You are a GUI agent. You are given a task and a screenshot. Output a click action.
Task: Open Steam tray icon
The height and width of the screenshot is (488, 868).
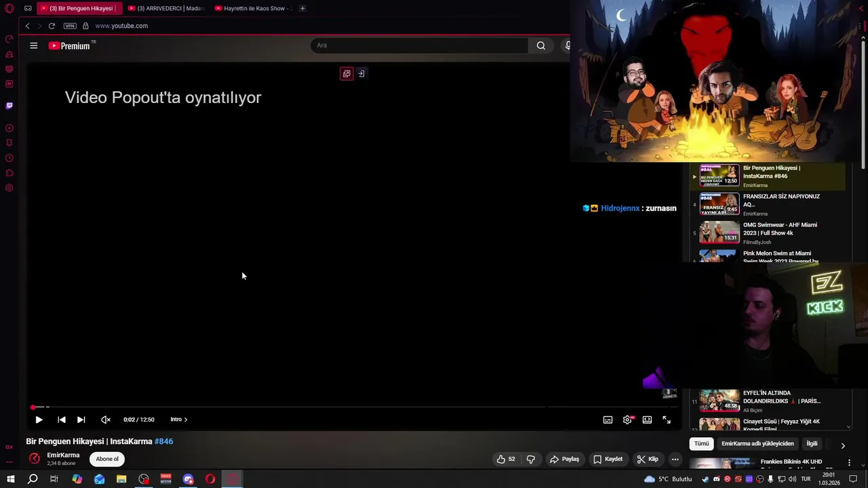pyautogui.click(x=705, y=479)
